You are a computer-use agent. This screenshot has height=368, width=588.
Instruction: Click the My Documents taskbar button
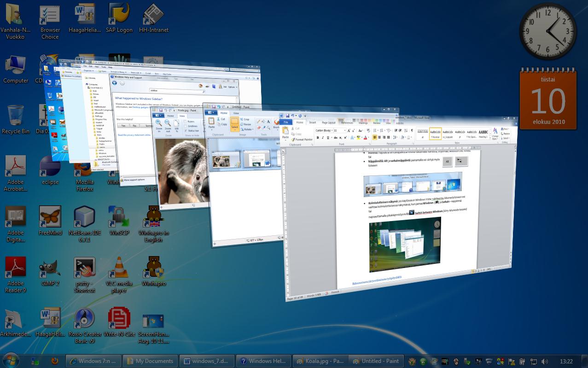click(x=151, y=361)
